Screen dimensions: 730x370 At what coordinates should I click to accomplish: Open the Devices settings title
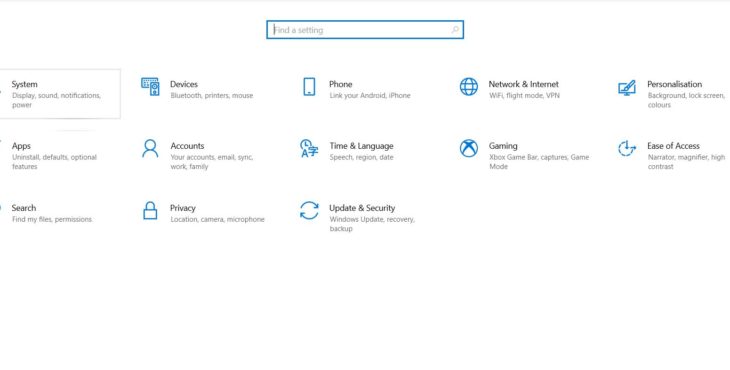[x=184, y=84]
